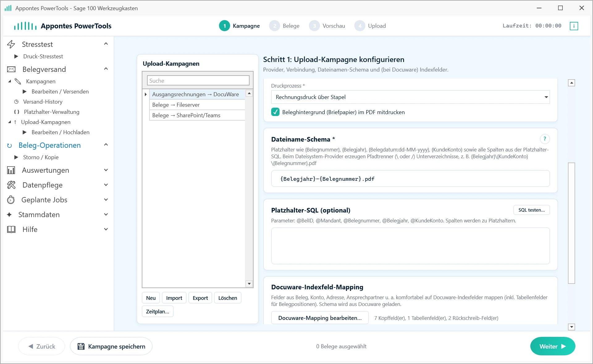The width and height of the screenshot is (593, 364).
Task: Expand the Auswertungen section chevron
Action: click(x=106, y=170)
